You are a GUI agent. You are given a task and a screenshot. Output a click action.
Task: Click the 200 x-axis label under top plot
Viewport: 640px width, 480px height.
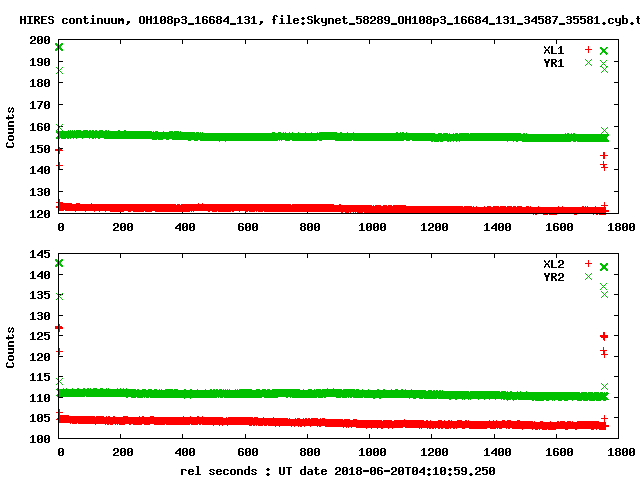tap(123, 227)
